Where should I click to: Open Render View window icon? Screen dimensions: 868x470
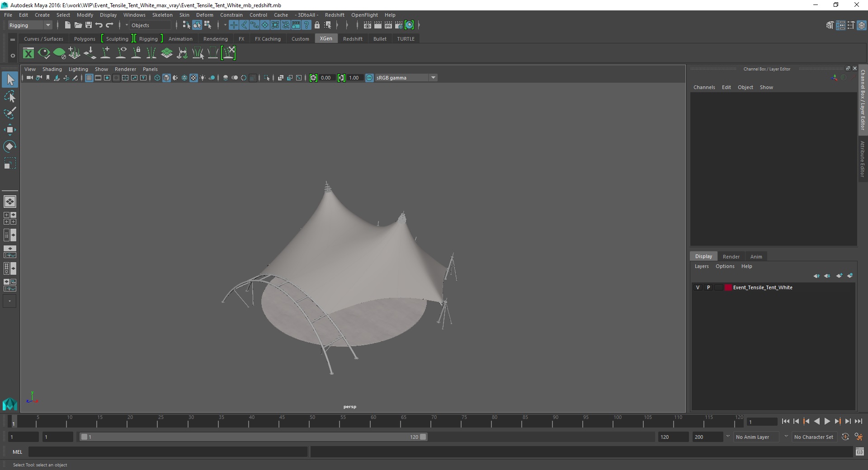pos(368,25)
